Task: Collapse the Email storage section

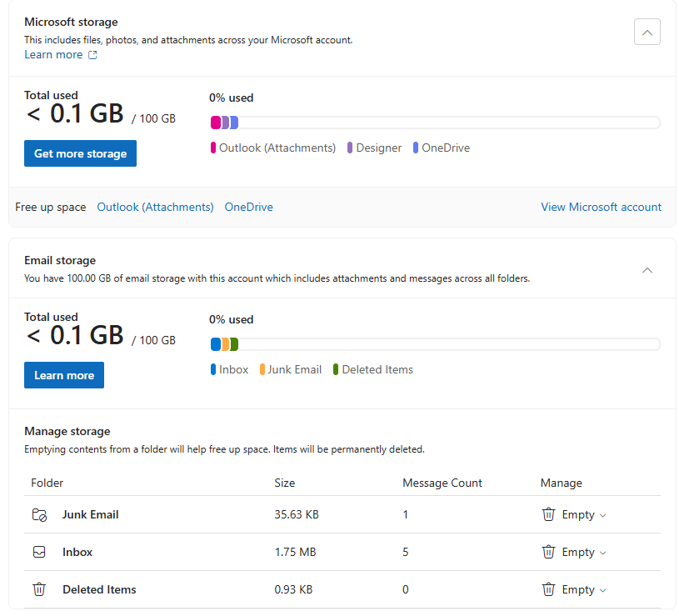Action: pyautogui.click(x=647, y=270)
